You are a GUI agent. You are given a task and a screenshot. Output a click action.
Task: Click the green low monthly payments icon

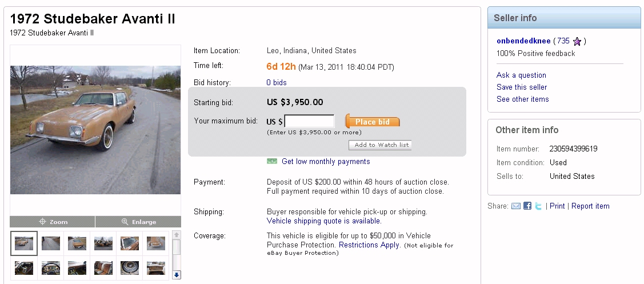click(272, 162)
